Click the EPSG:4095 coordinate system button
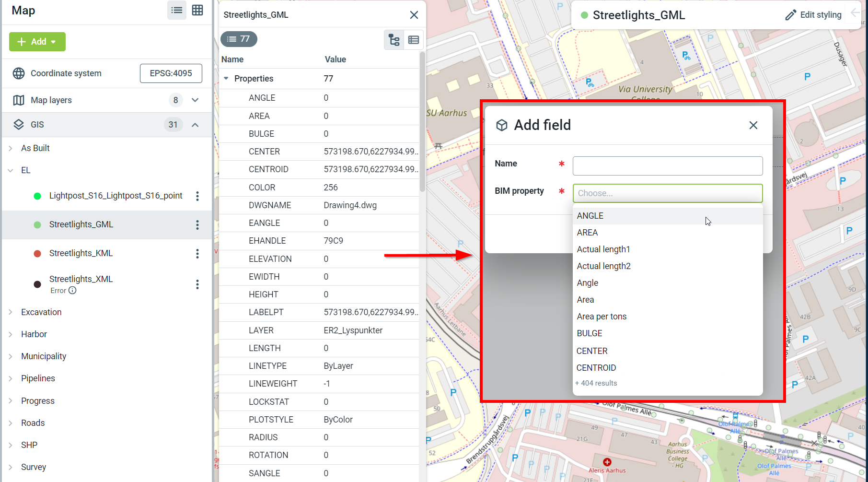The width and height of the screenshot is (868, 482). (x=171, y=73)
